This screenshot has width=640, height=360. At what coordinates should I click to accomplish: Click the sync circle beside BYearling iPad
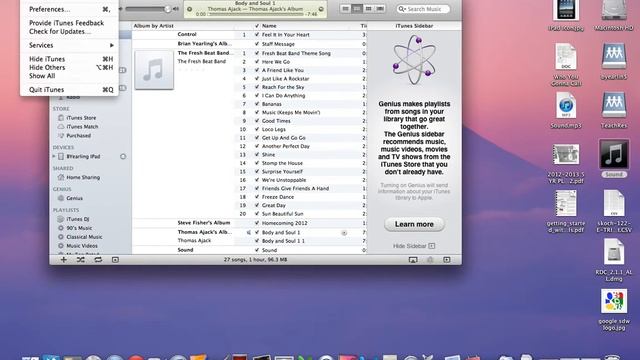click(123, 156)
